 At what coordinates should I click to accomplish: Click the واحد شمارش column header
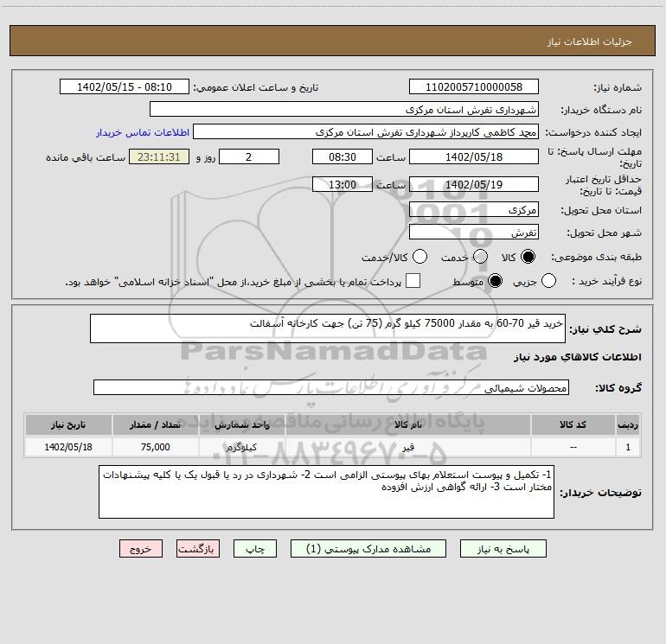pyautogui.click(x=241, y=425)
